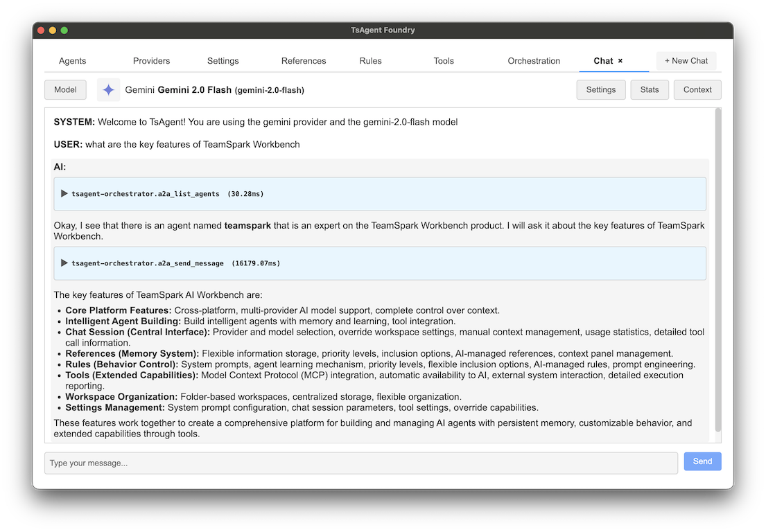Image resolution: width=766 pixels, height=532 pixels.
Task: Click the chat transcript vertical scrollbar
Action: point(718,270)
